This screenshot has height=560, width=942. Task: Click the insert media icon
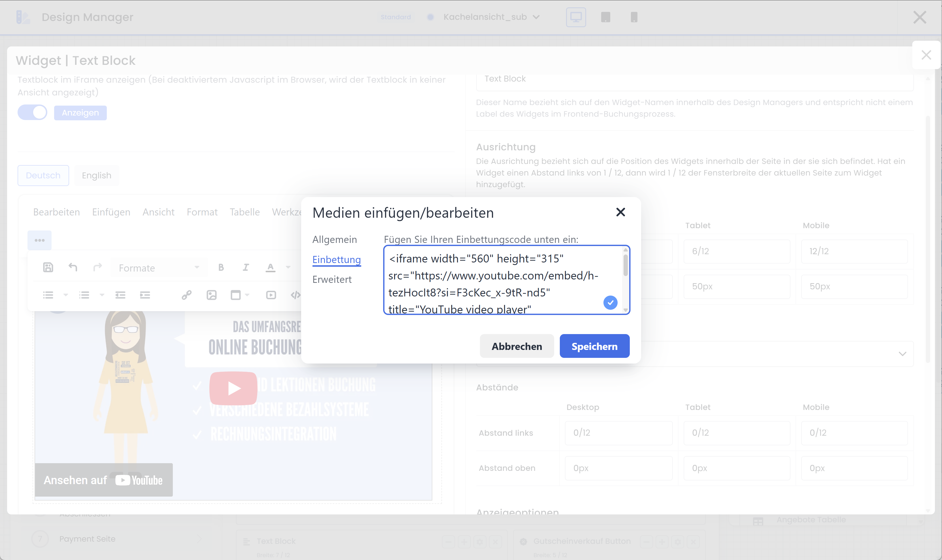pos(271,295)
